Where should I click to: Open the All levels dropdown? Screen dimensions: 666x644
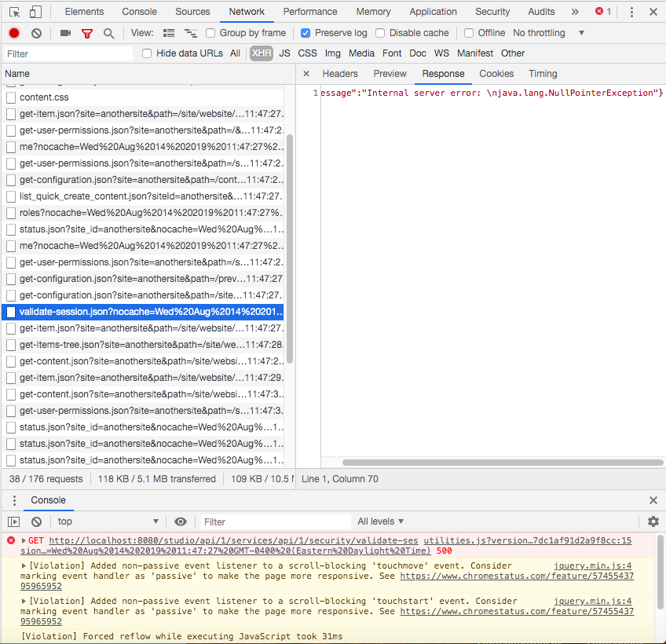pyautogui.click(x=379, y=521)
